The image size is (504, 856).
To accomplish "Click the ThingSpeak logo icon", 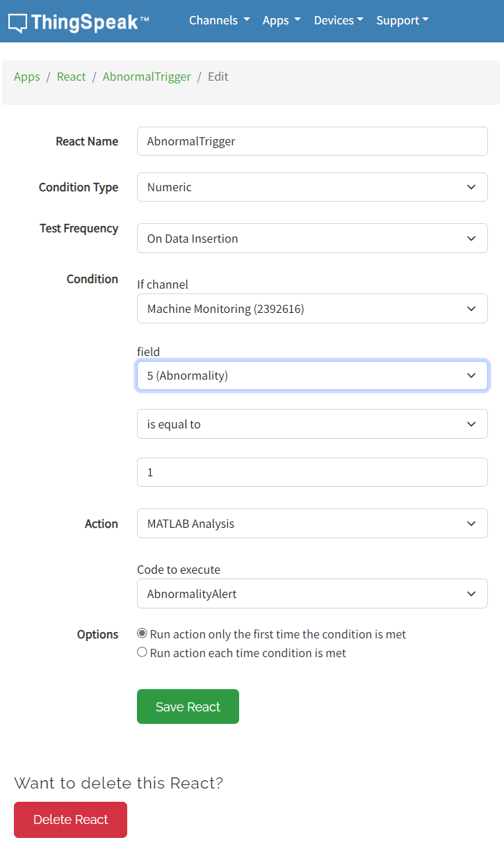I will (x=18, y=23).
